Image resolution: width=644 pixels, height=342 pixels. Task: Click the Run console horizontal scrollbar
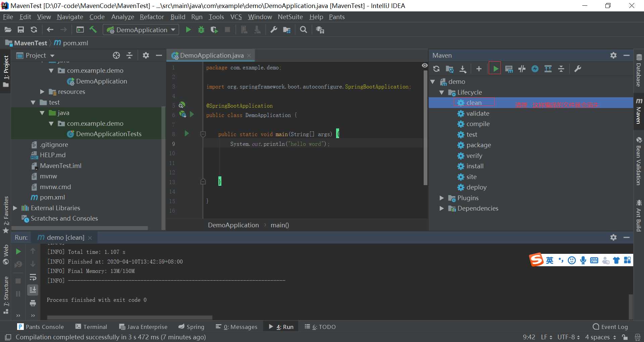click(129, 317)
